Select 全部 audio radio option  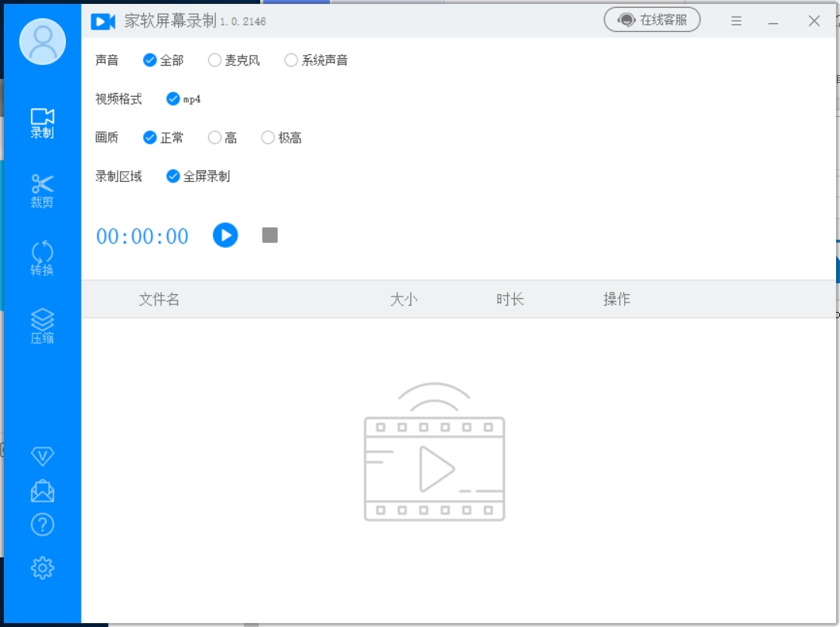tap(150, 60)
